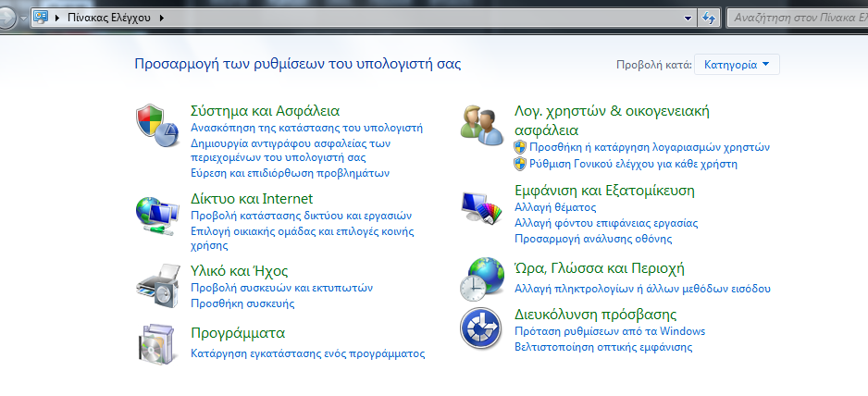This screenshot has height=396, width=868.
Task: Open Λογ. χρηστών & οικογενειακή ασφάλεια heading
Action: (x=613, y=120)
